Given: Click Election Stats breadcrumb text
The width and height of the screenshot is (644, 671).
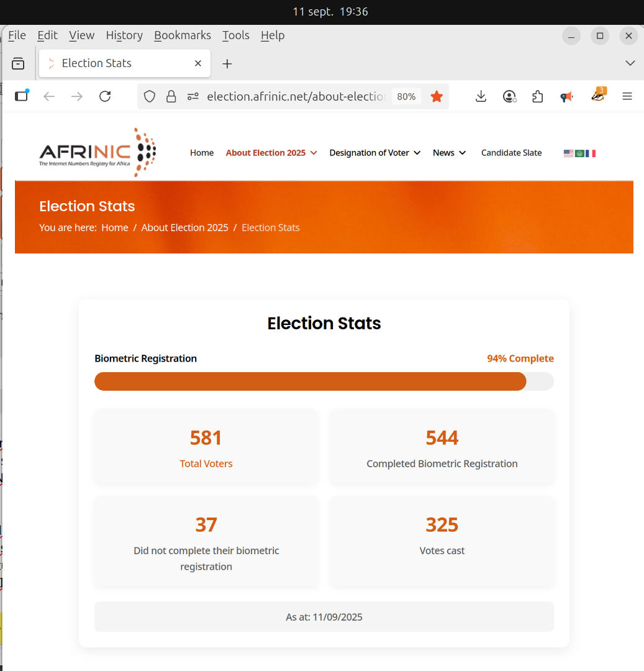Looking at the screenshot, I should coord(271,227).
